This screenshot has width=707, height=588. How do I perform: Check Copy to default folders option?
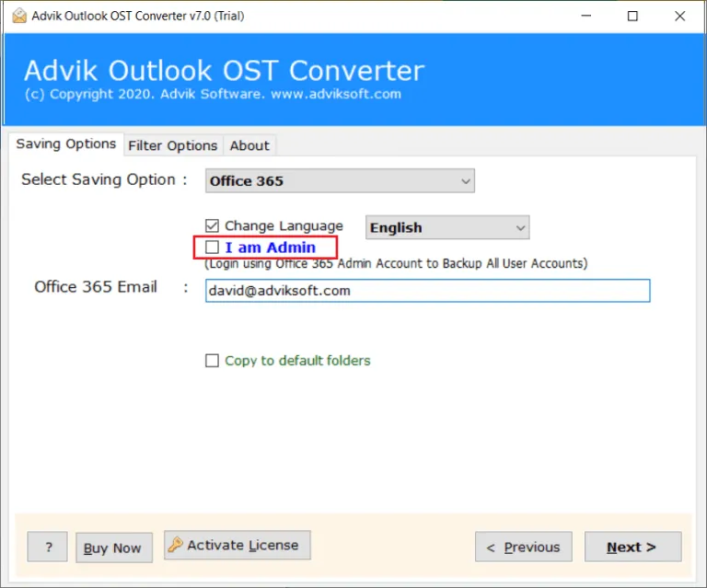pos(212,361)
